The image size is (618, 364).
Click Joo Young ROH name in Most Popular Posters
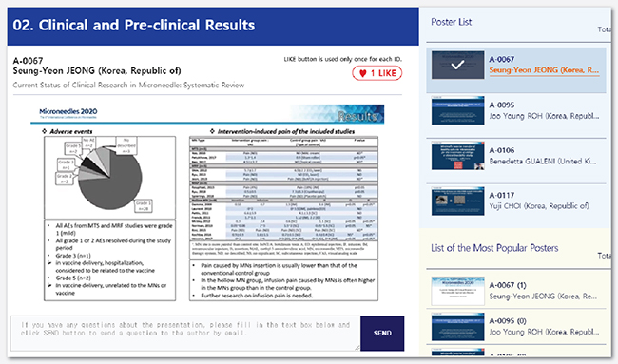click(x=544, y=332)
